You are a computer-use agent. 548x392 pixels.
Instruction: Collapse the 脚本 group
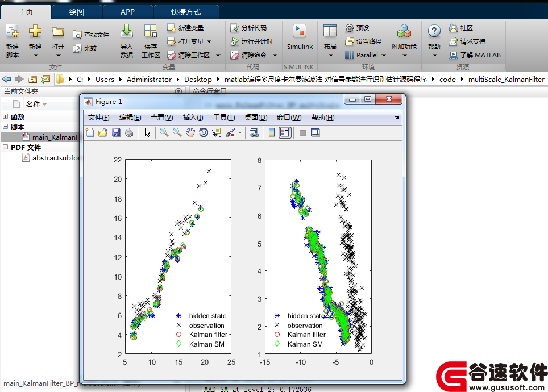tap(5, 127)
